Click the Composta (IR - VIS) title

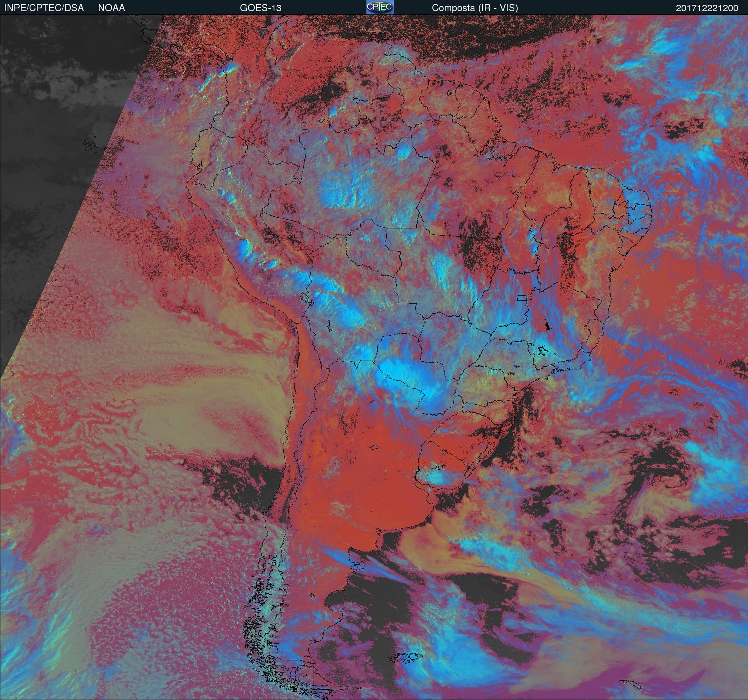click(x=475, y=8)
